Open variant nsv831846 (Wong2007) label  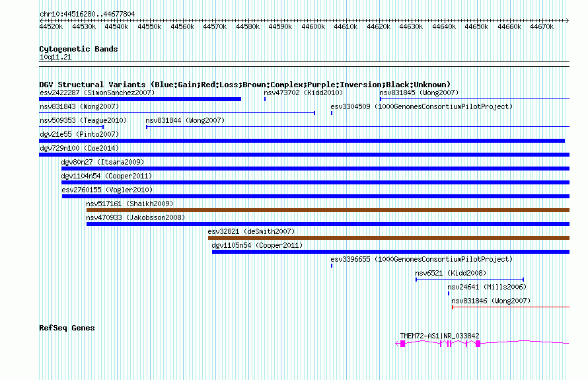[491, 301]
